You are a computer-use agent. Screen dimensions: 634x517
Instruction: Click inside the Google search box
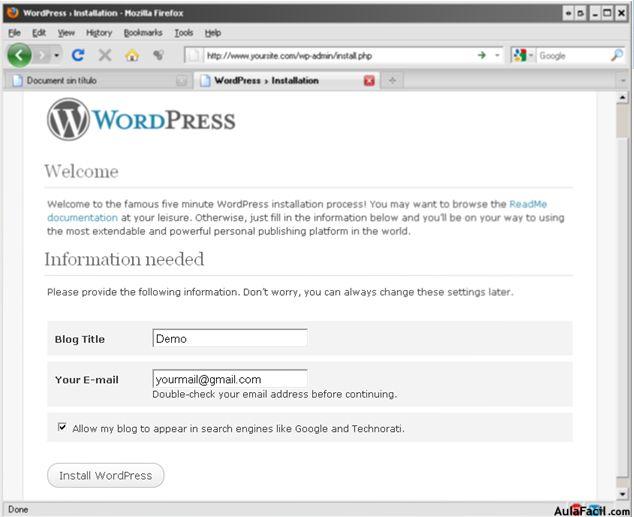(x=572, y=55)
